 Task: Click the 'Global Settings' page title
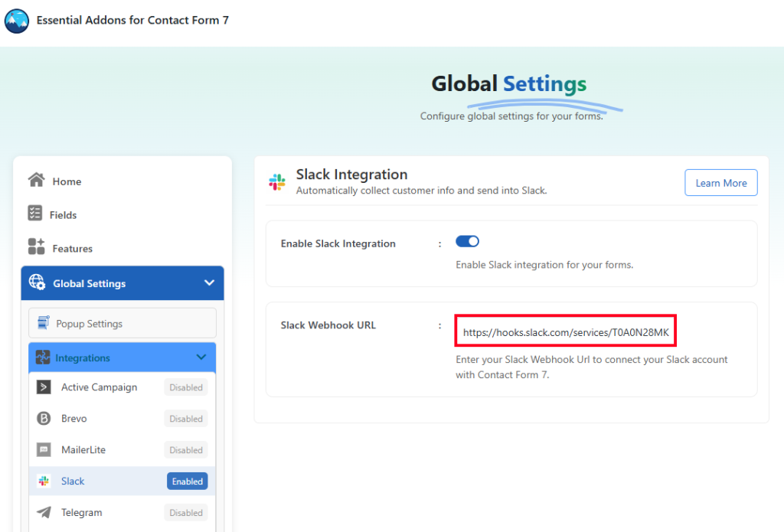point(509,83)
